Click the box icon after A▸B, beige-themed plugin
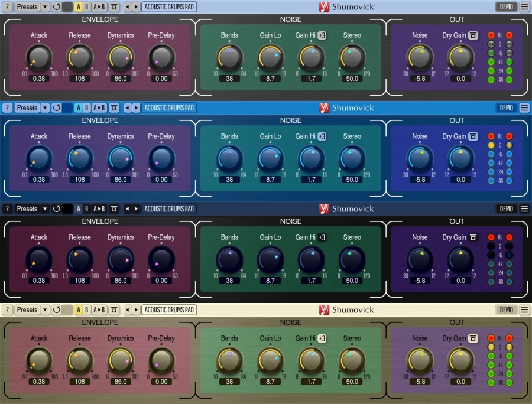 (114, 309)
